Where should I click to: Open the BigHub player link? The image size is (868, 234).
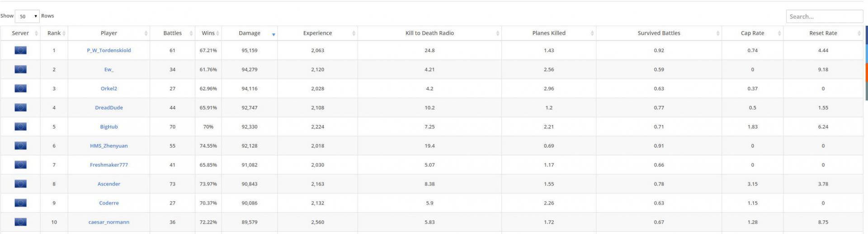[109, 127]
